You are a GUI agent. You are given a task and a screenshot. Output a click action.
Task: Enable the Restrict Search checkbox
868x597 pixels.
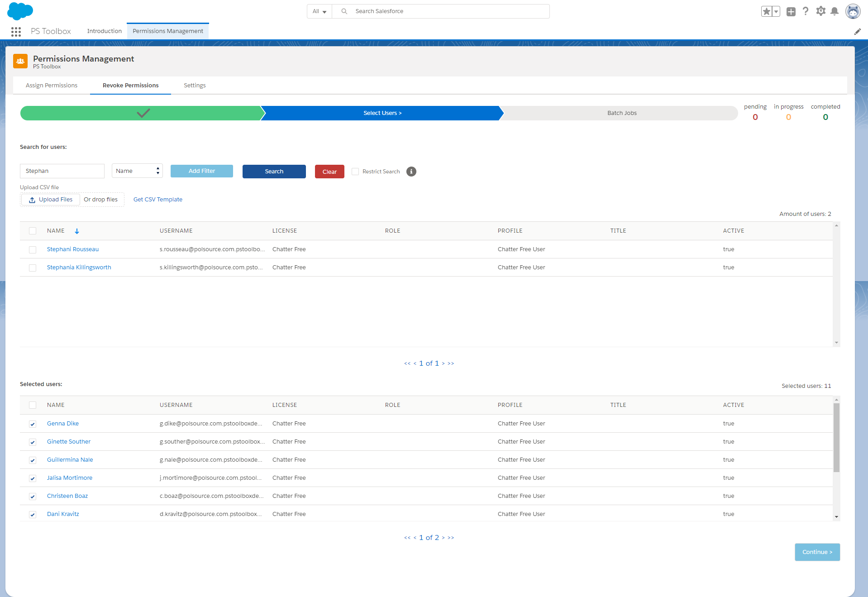355,172
